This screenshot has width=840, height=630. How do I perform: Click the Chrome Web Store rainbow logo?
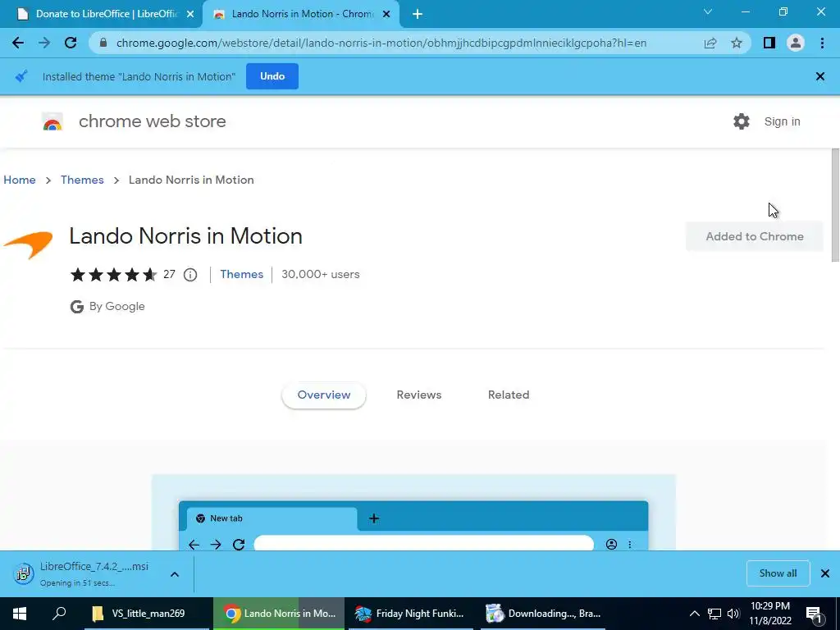(52, 122)
